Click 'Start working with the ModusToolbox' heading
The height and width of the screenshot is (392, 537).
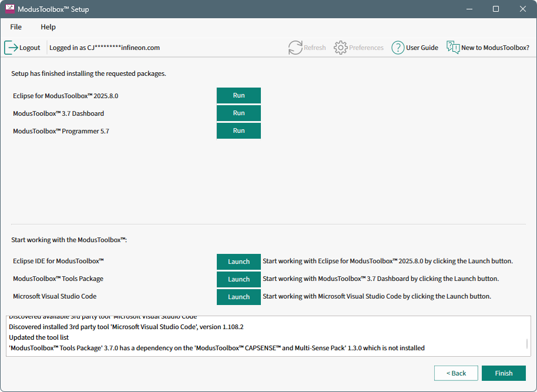[69, 240]
